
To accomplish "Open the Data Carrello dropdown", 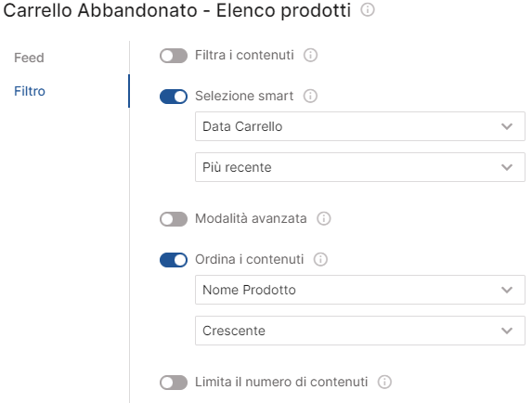I will [360, 126].
